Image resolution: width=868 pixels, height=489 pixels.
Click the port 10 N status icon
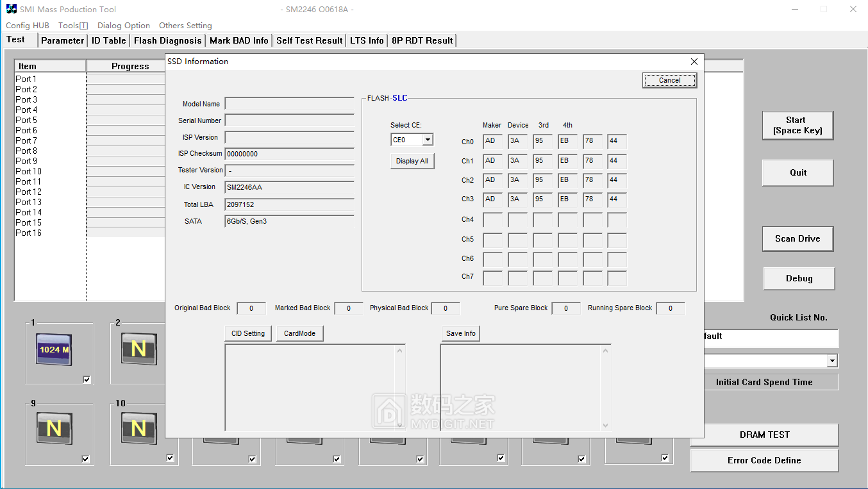138,429
